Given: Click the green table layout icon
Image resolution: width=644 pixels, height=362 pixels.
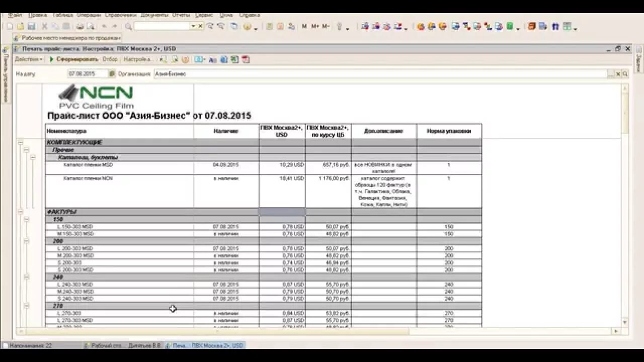Looking at the screenshot, I should coord(567,26).
